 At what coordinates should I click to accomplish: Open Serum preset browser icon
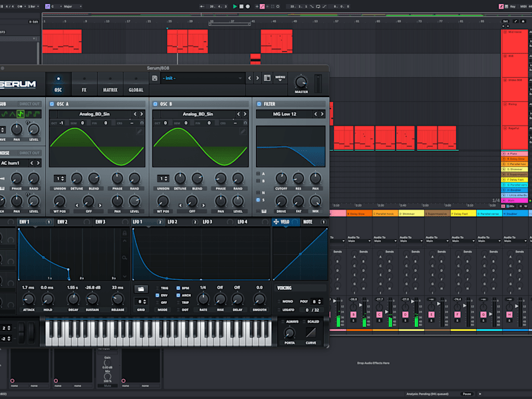[267, 78]
